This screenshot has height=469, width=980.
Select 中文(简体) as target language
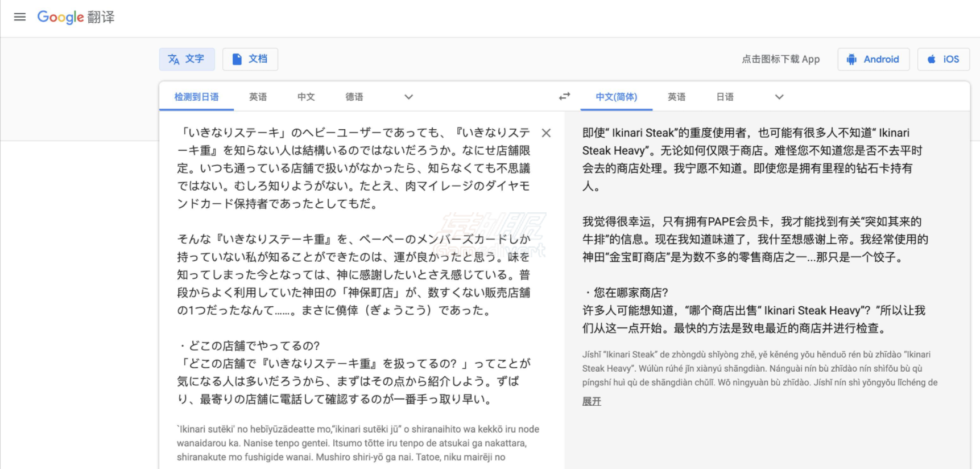pos(617,97)
